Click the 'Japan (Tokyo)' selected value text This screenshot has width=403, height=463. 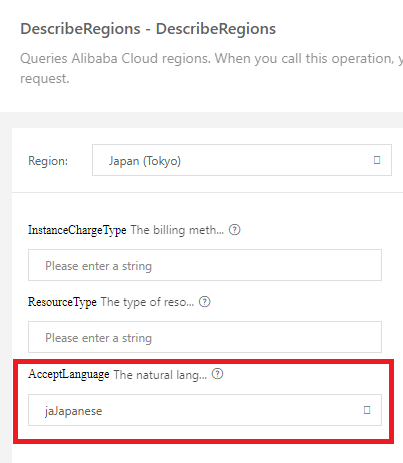(x=145, y=161)
